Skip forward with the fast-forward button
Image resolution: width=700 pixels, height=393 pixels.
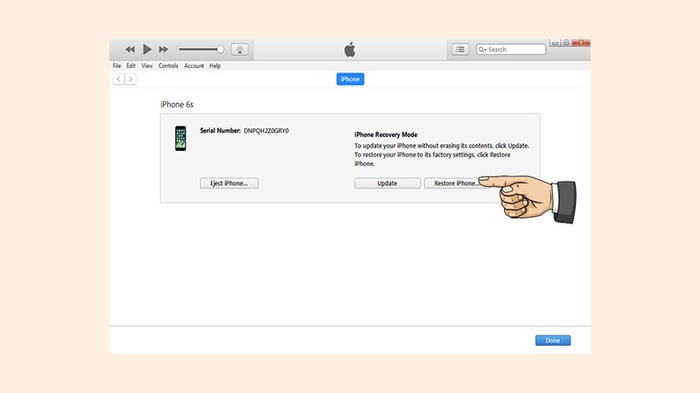click(x=163, y=50)
